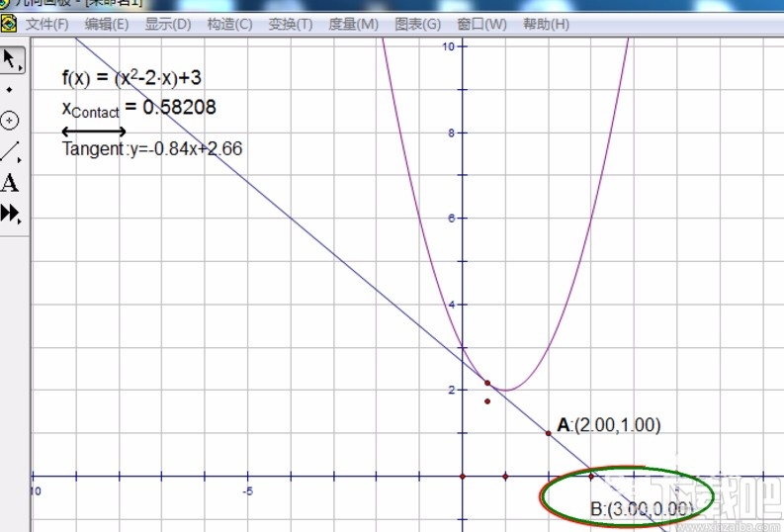Open the 文件(F) menu

coord(46,24)
